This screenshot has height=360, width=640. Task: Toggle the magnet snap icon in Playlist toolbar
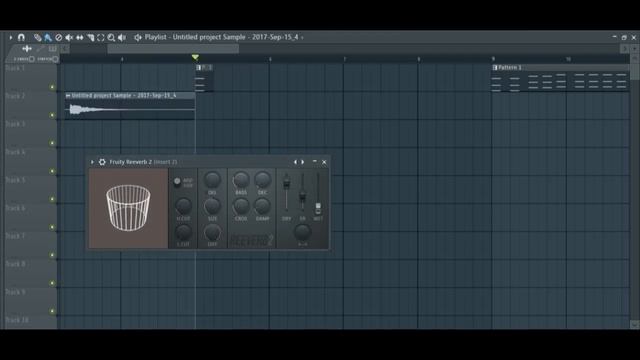pos(21,38)
